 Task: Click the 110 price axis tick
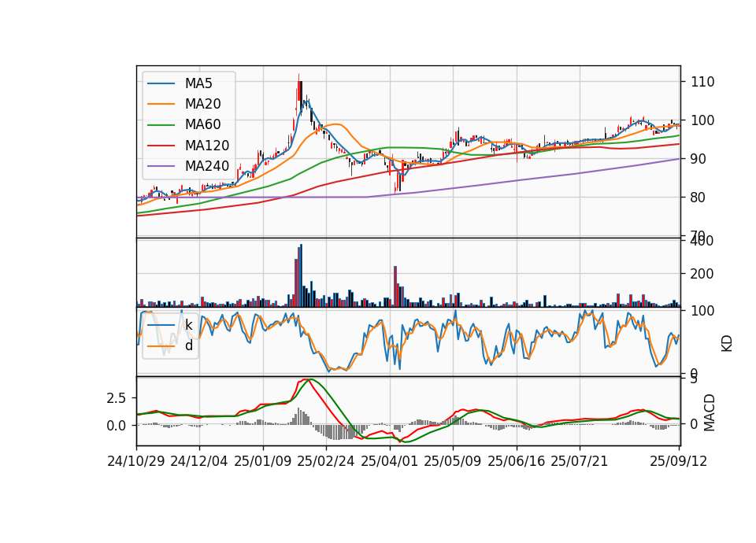coord(702,82)
